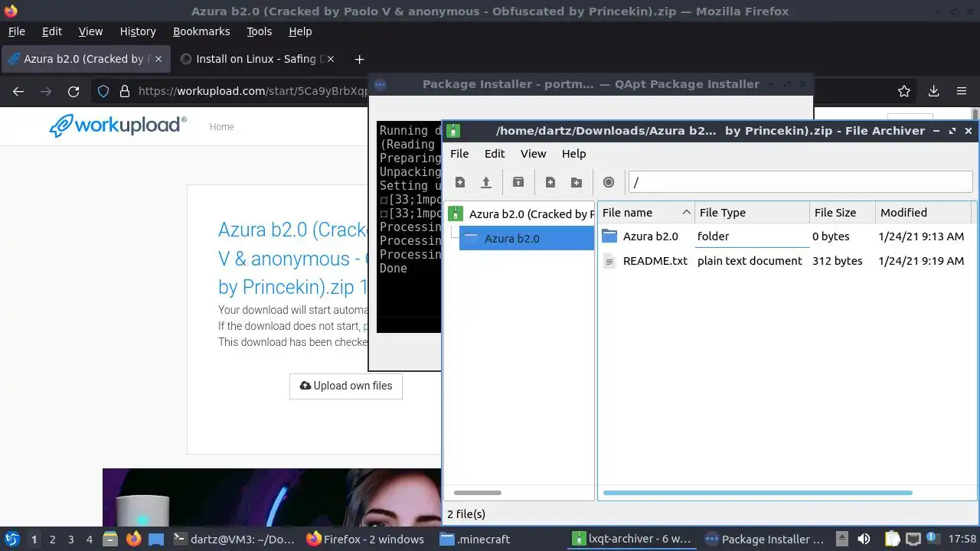Select Azura b2.0 in directory tree
980x551 pixels.
point(527,239)
